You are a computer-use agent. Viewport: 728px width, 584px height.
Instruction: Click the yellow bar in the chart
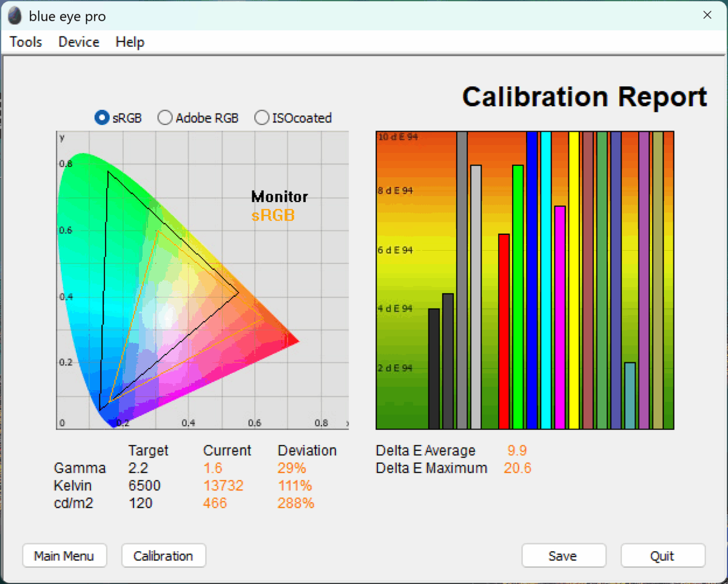[573, 280]
